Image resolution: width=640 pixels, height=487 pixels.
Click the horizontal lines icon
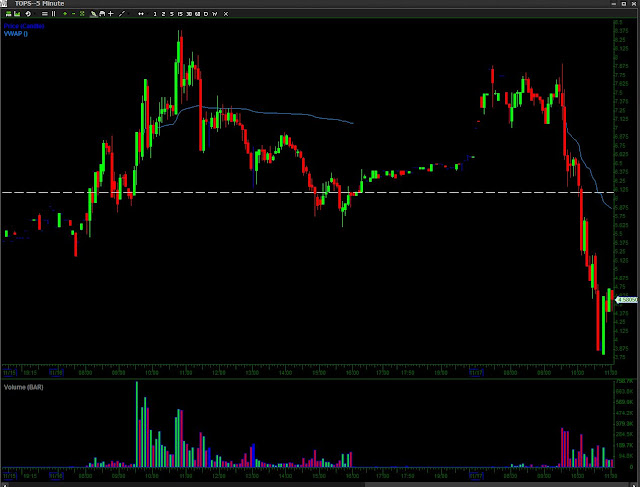[x=44, y=14]
